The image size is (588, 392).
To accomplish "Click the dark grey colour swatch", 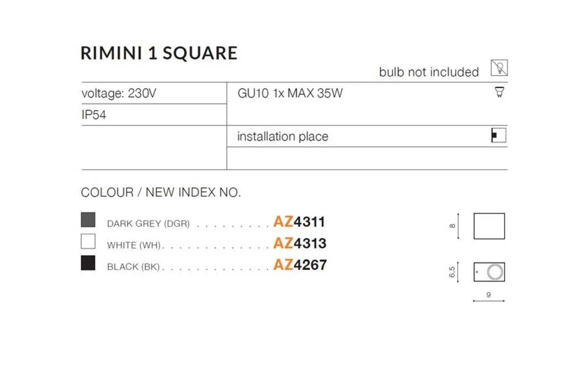I will (88, 220).
